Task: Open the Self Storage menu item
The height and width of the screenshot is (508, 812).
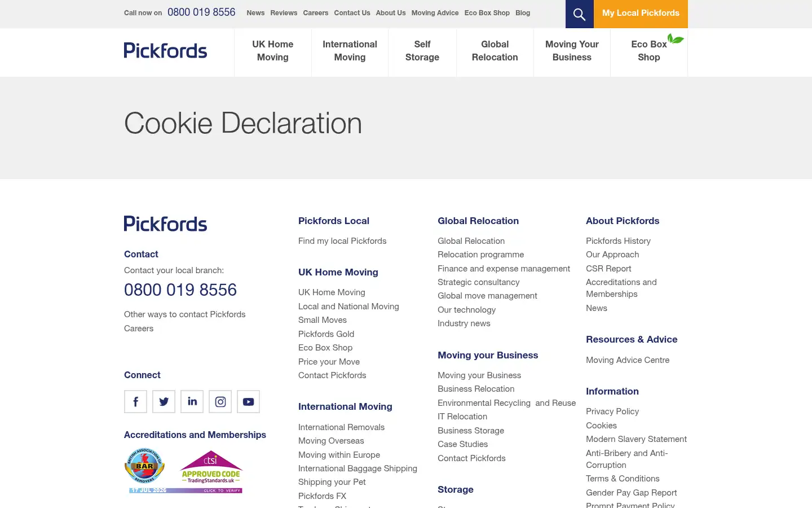Action: pos(422,51)
